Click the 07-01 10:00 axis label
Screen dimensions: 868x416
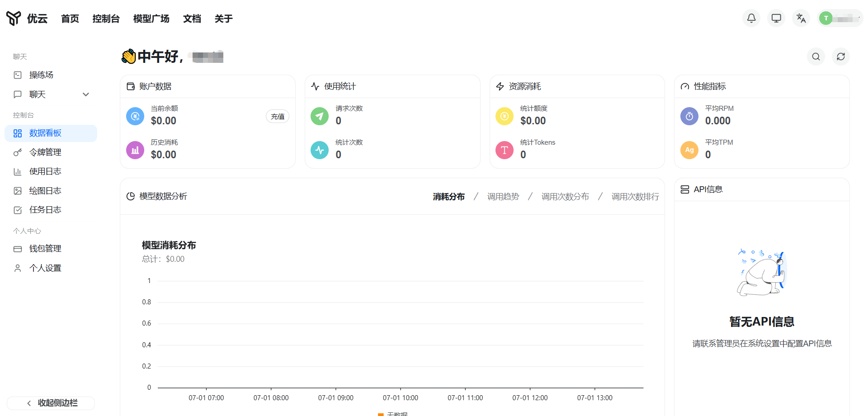pos(401,398)
